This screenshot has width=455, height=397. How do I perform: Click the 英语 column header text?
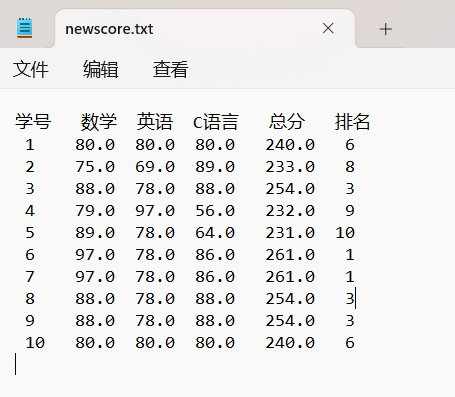coord(155,121)
